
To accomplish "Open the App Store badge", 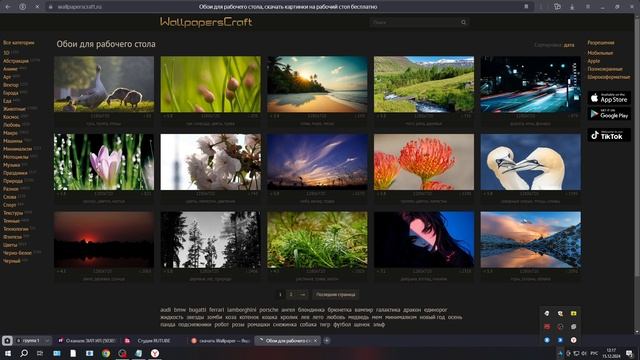I will pos(609,98).
